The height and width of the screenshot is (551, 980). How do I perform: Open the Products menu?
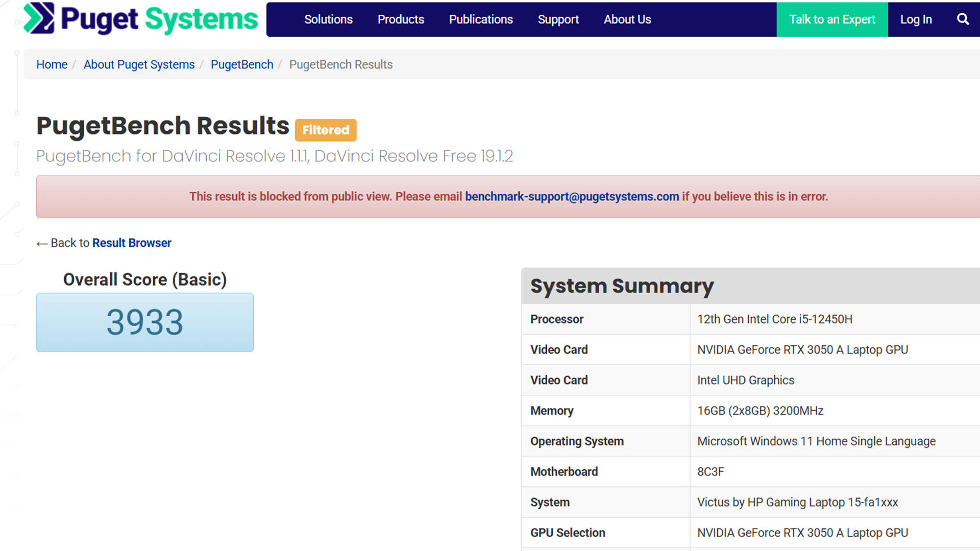coord(401,19)
